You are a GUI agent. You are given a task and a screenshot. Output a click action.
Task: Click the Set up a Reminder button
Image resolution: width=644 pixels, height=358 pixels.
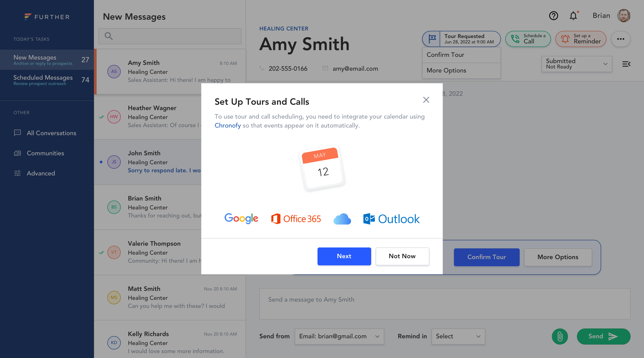point(581,39)
